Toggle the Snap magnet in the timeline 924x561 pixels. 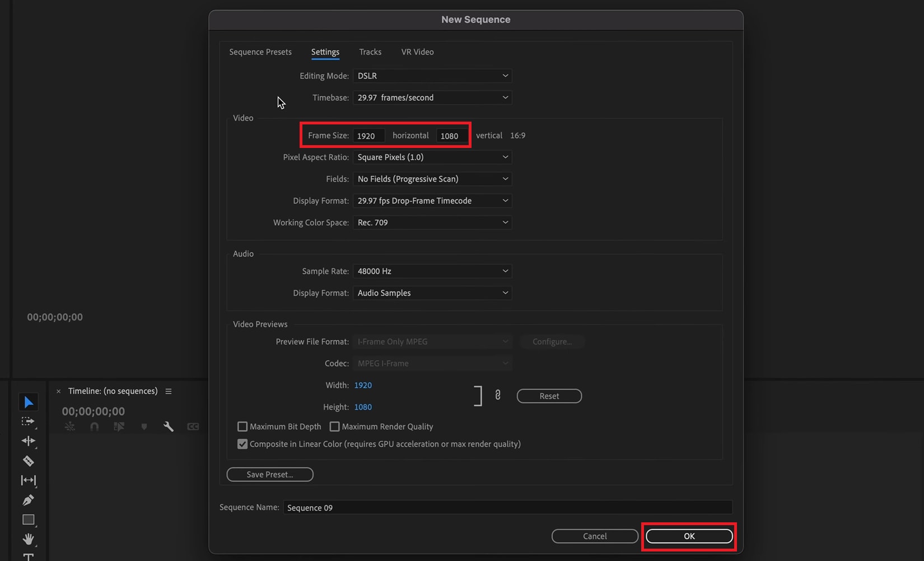pyautogui.click(x=94, y=426)
